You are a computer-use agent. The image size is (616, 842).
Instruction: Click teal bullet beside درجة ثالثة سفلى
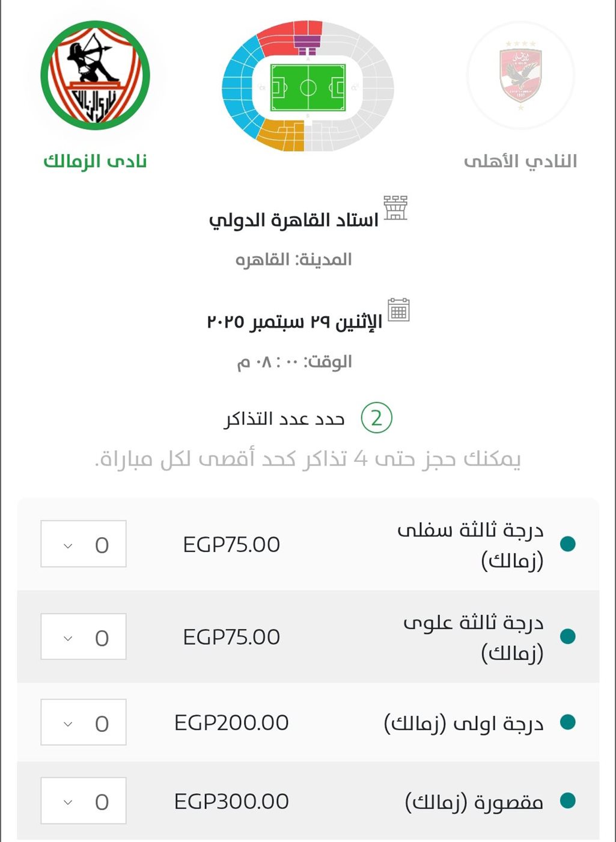(x=567, y=544)
